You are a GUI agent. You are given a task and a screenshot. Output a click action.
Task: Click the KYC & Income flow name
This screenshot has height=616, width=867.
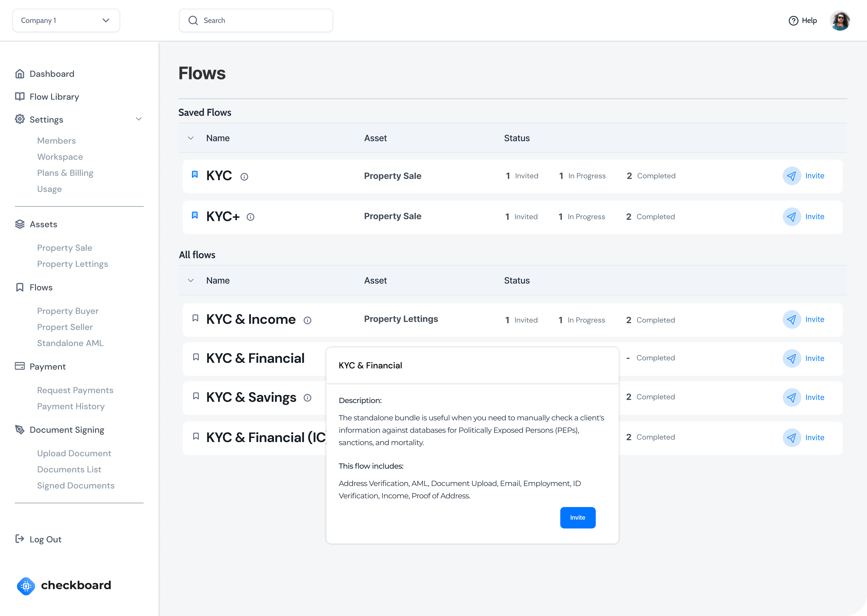tap(251, 319)
